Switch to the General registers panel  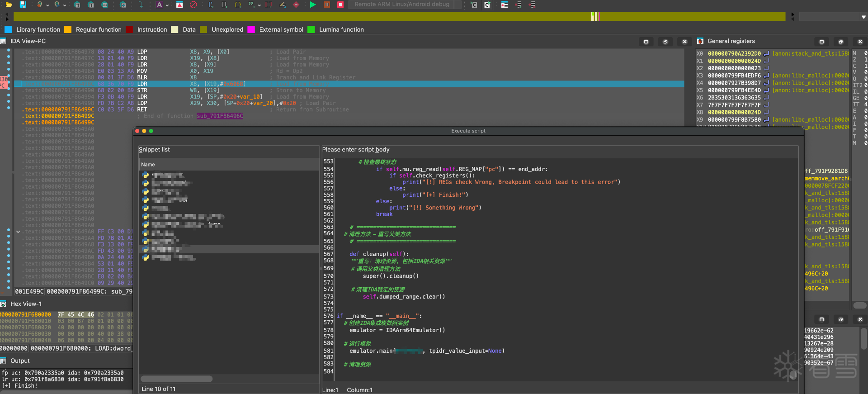tap(731, 41)
